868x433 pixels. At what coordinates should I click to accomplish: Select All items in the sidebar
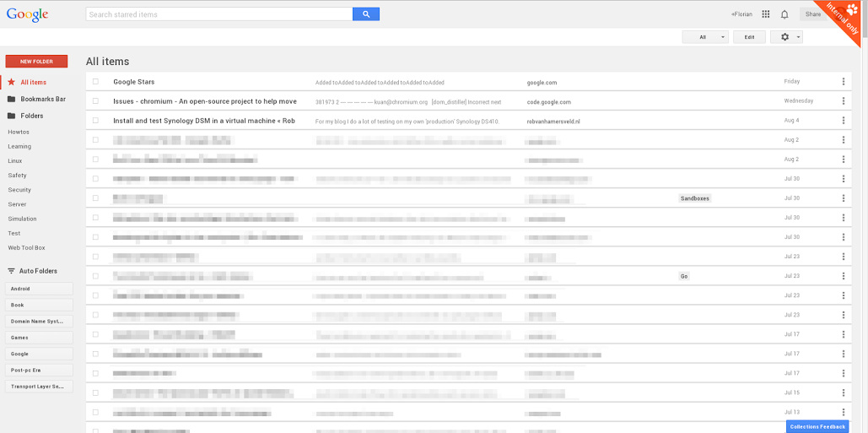click(x=33, y=82)
